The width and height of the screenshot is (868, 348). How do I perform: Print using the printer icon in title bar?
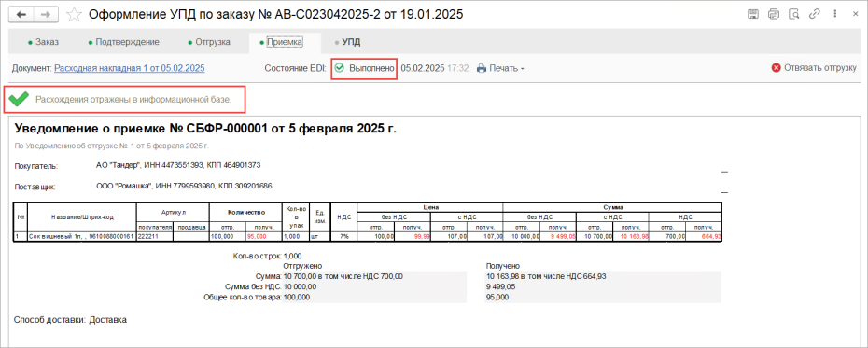(774, 15)
